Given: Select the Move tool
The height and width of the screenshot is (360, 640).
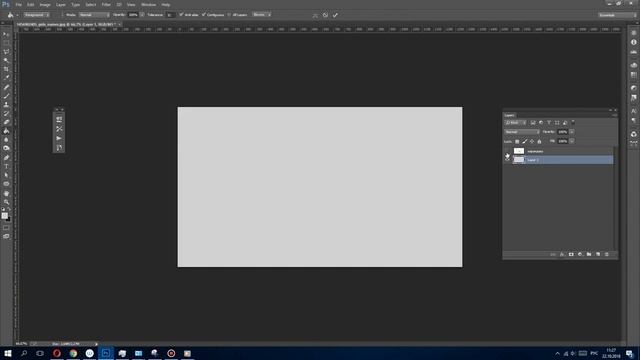Looking at the screenshot, I should click(x=6, y=34).
